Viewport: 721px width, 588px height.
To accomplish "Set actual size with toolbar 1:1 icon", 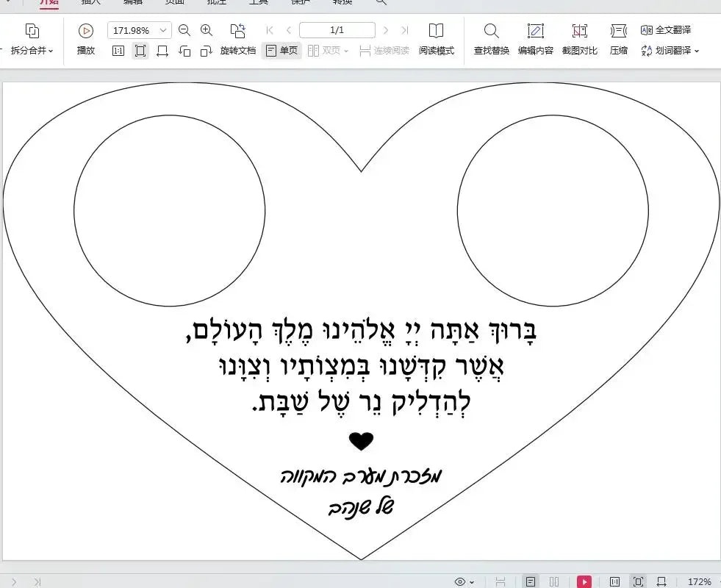I will (x=118, y=51).
